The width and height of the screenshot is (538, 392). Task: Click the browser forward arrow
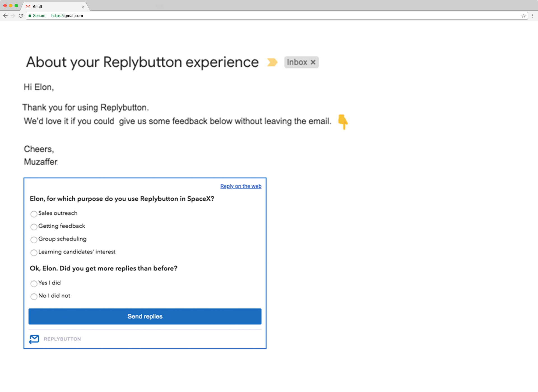pos(13,16)
